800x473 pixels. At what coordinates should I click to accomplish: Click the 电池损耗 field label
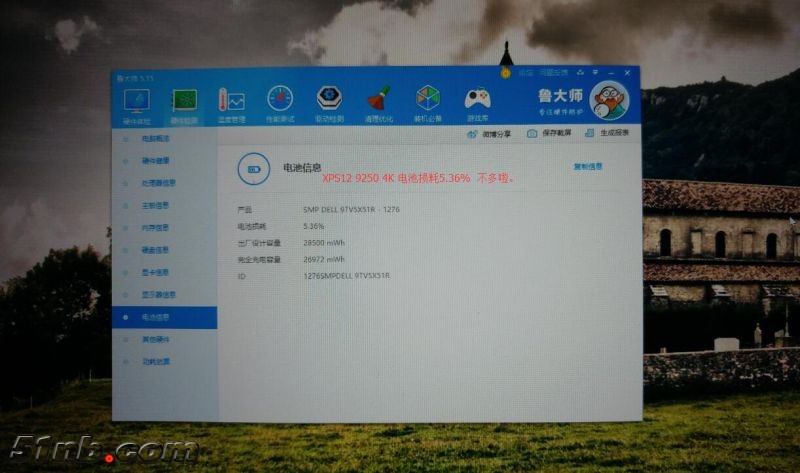tap(252, 227)
